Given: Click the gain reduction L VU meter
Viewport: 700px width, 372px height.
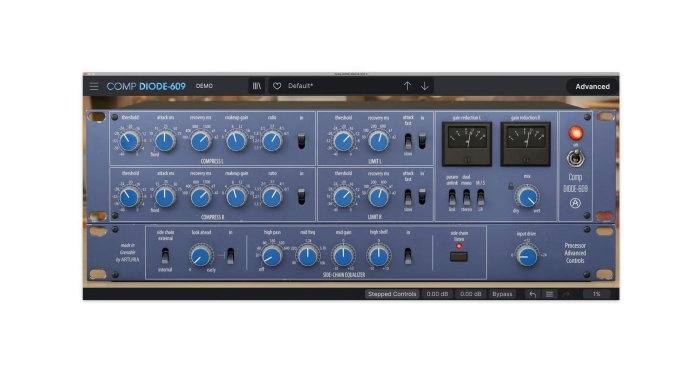Looking at the screenshot, I should point(467,144).
